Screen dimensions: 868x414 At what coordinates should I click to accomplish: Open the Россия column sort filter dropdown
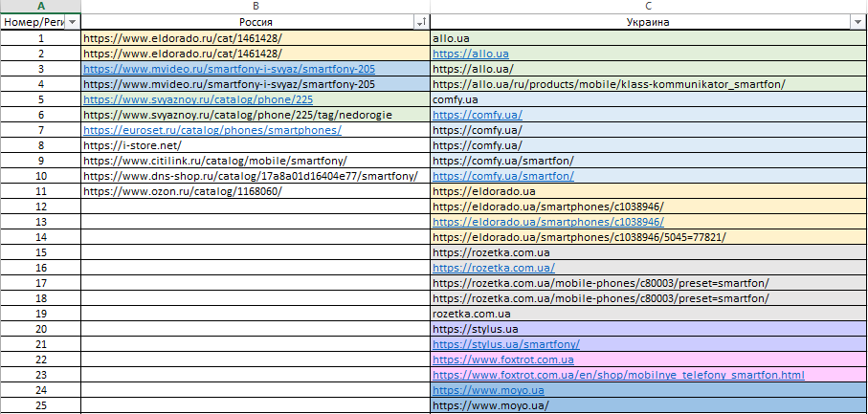coord(421,22)
